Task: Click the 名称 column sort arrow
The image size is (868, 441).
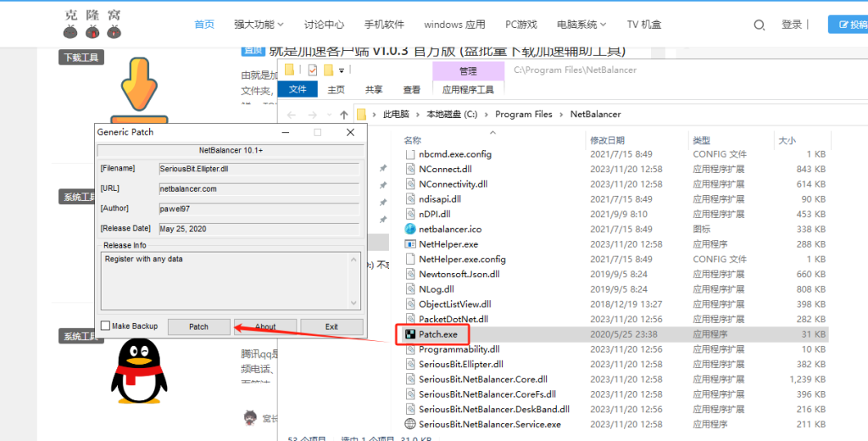Action: (492, 133)
